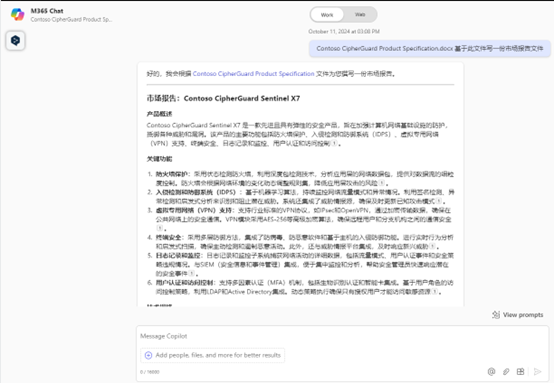The image size is (554, 383).
Task: Switch to the Web mode toggle
Action: [360, 14]
